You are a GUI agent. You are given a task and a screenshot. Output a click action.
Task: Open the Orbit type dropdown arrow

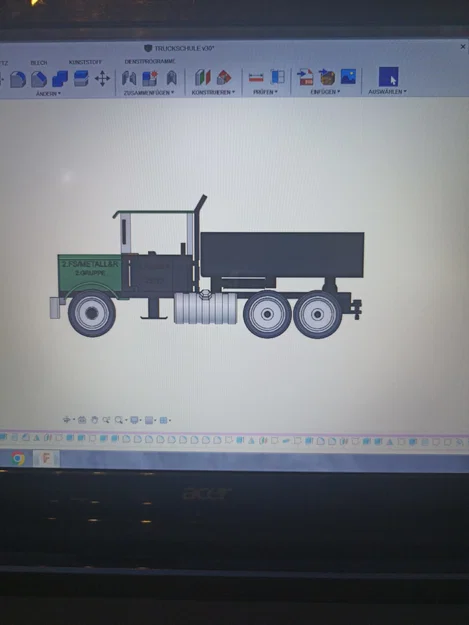[74, 420]
